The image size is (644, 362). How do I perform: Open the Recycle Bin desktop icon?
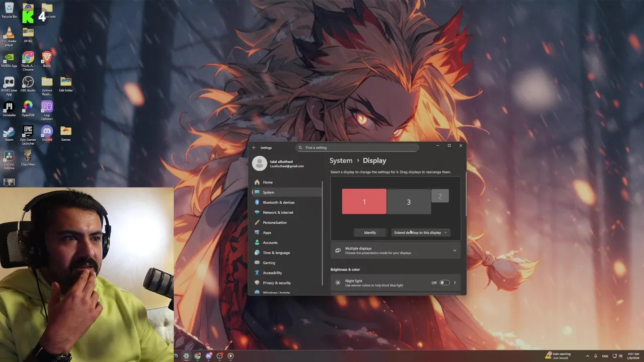point(9,10)
